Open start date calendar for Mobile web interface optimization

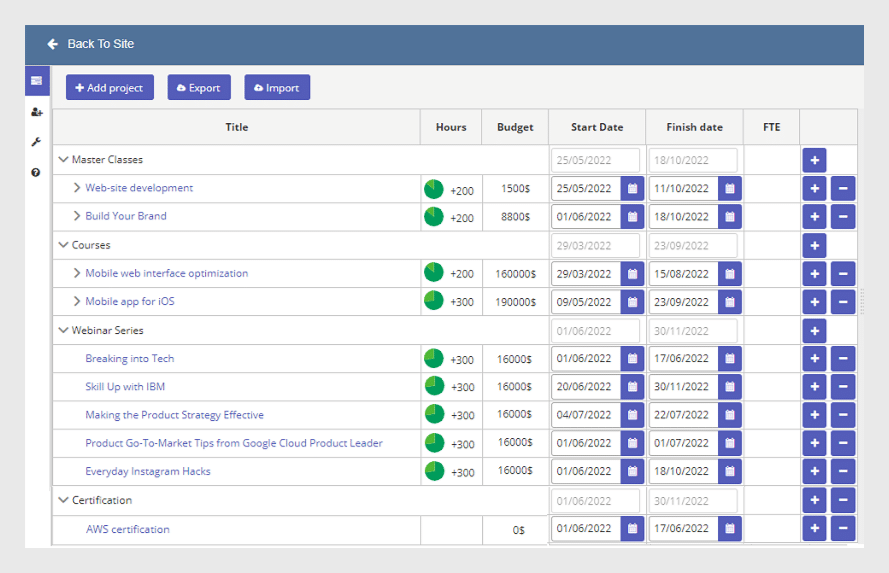(x=632, y=274)
